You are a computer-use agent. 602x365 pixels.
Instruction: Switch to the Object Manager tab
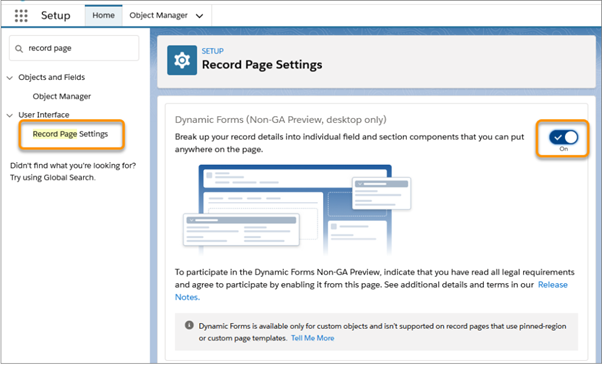click(158, 15)
